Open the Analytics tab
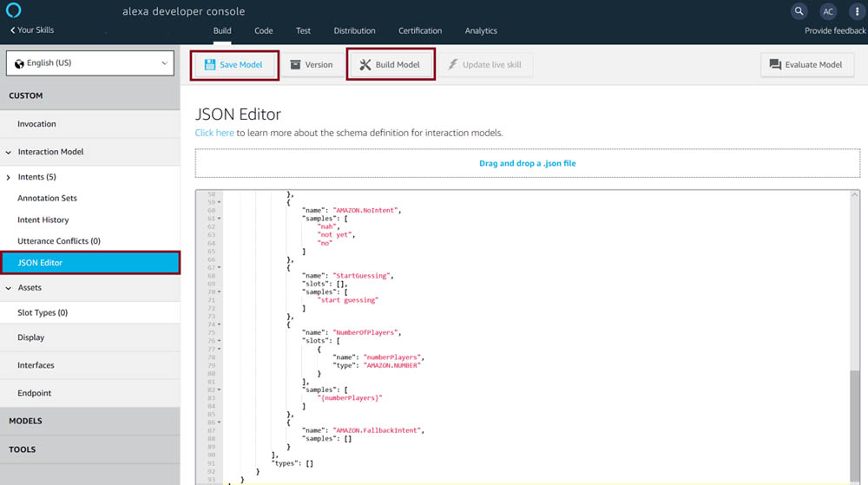 click(x=481, y=31)
